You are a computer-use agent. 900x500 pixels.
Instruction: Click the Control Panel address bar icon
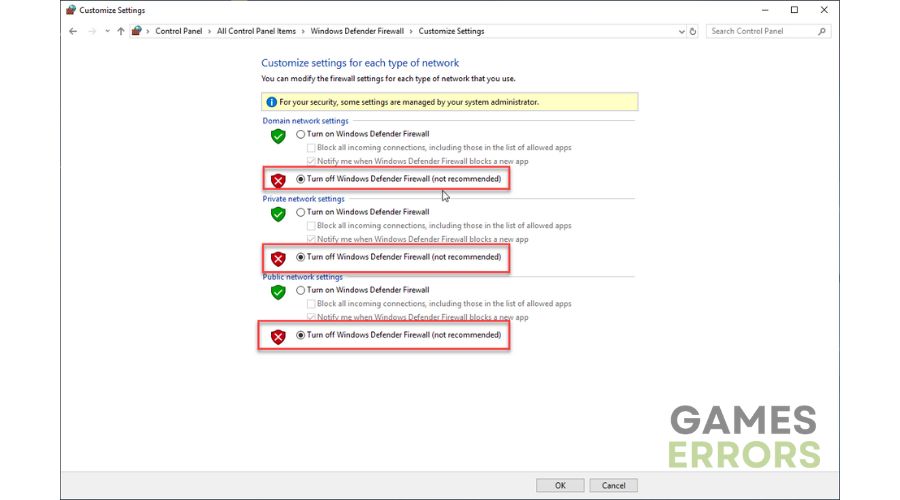tap(136, 31)
